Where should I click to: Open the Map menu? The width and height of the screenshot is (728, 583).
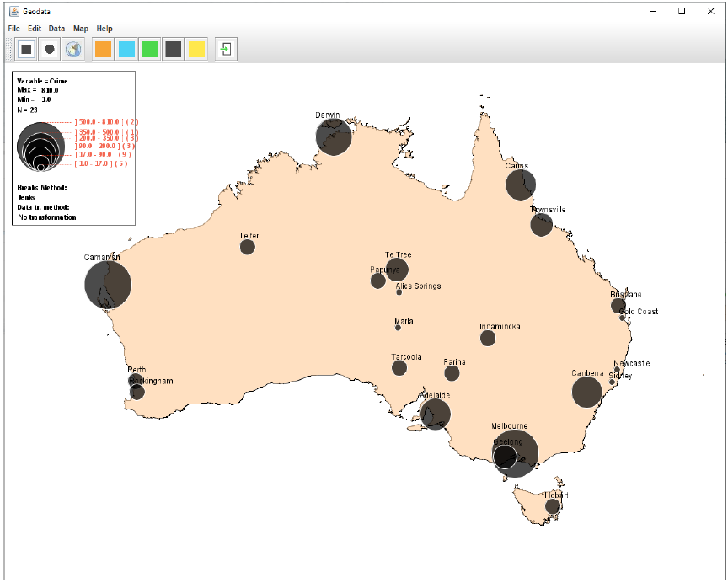(x=81, y=29)
